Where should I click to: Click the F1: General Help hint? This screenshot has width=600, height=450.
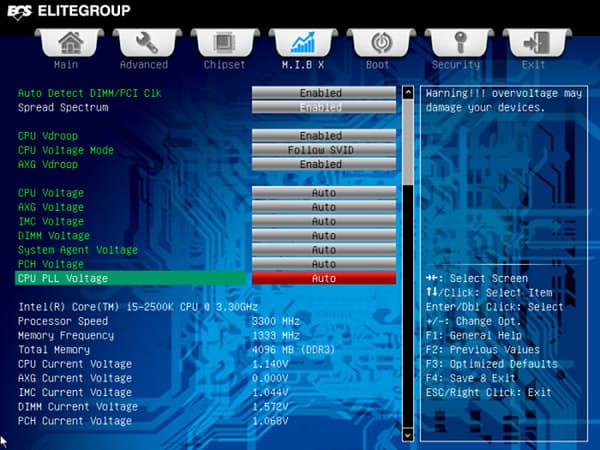point(474,336)
